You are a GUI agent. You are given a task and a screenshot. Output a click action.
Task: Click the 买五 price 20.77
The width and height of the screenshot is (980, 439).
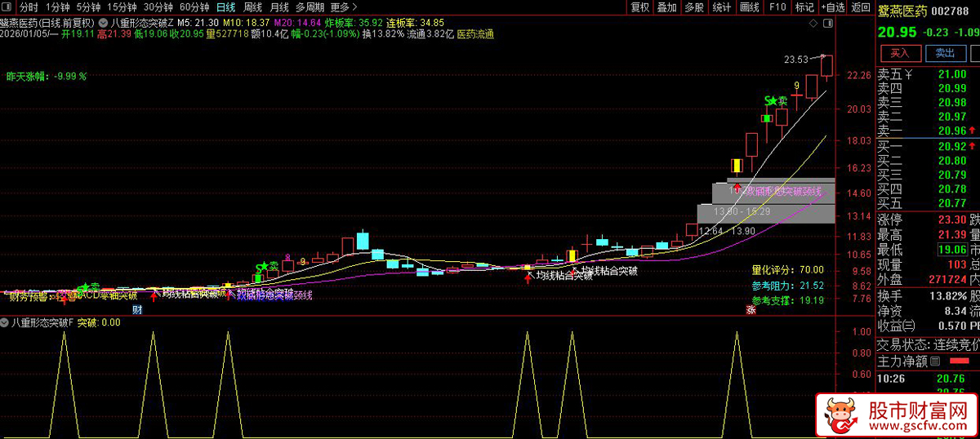tap(952, 202)
